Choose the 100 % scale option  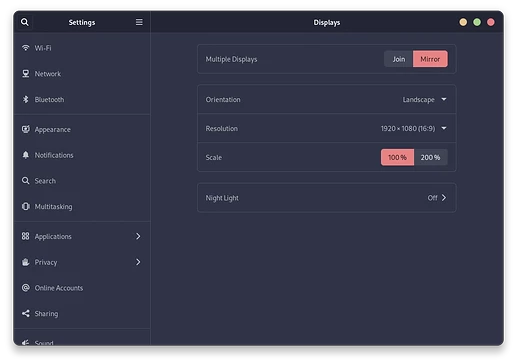click(x=397, y=157)
